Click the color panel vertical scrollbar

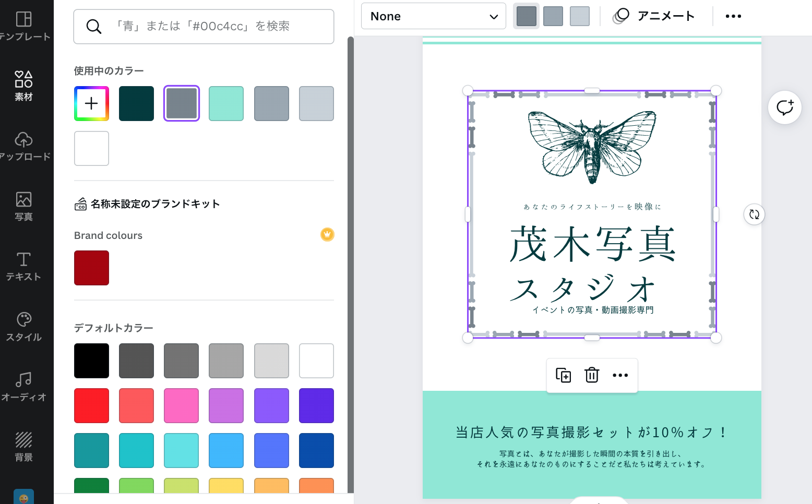click(351, 263)
